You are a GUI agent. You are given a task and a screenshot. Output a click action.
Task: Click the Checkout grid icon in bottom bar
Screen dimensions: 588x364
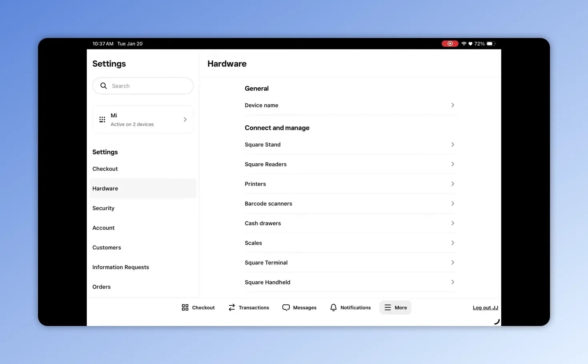(185, 307)
